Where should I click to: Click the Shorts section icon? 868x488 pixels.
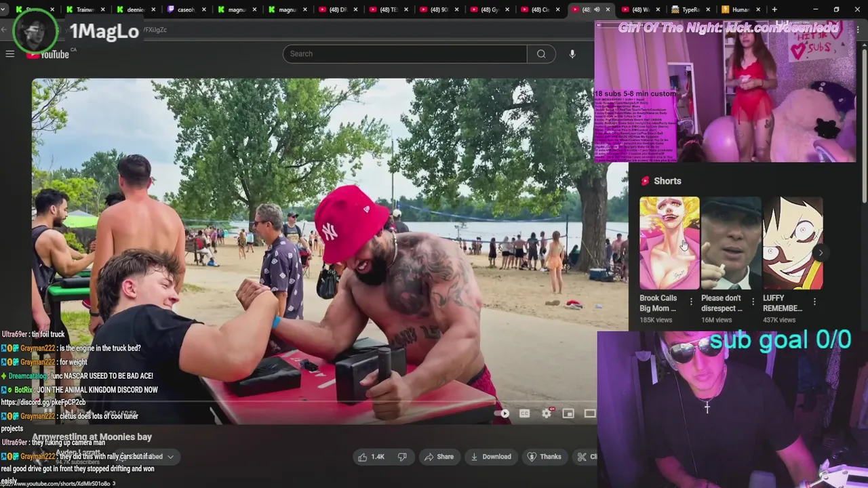[x=645, y=181]
